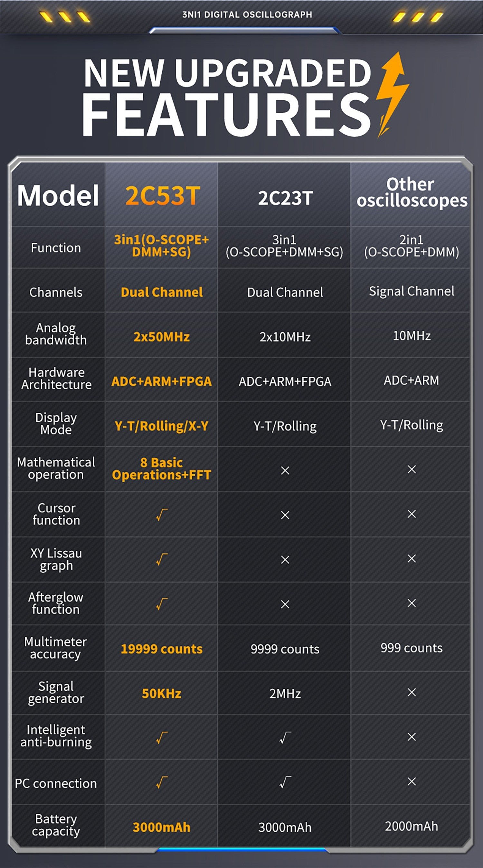Screen dimensions: 483x868
Task: Click the orange lightning bolt icon
Action: click(392, 94)
